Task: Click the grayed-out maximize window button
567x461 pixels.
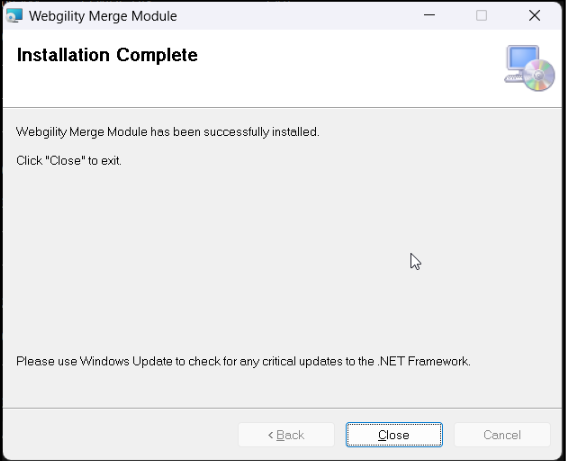Action: point(481,16)
